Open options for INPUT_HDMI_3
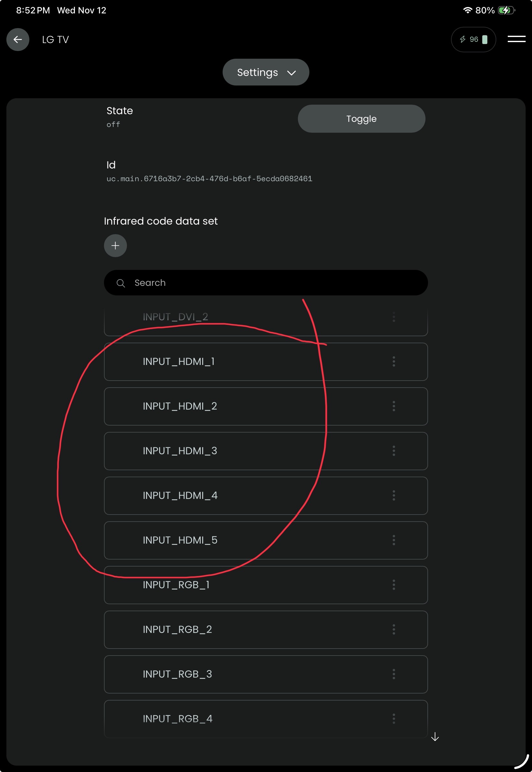The width and height of the screenshot is (532, 772). click(394, 451)
